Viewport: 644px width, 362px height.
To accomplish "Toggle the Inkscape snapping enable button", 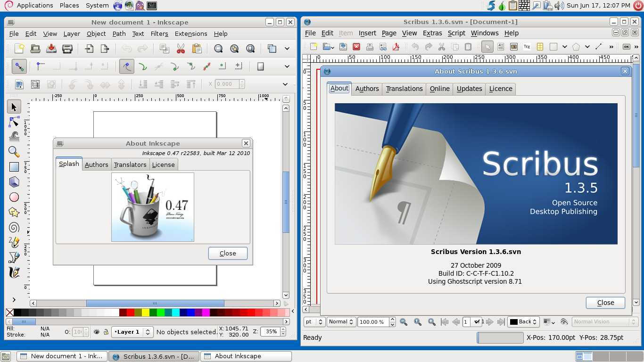I will [19, 66].
